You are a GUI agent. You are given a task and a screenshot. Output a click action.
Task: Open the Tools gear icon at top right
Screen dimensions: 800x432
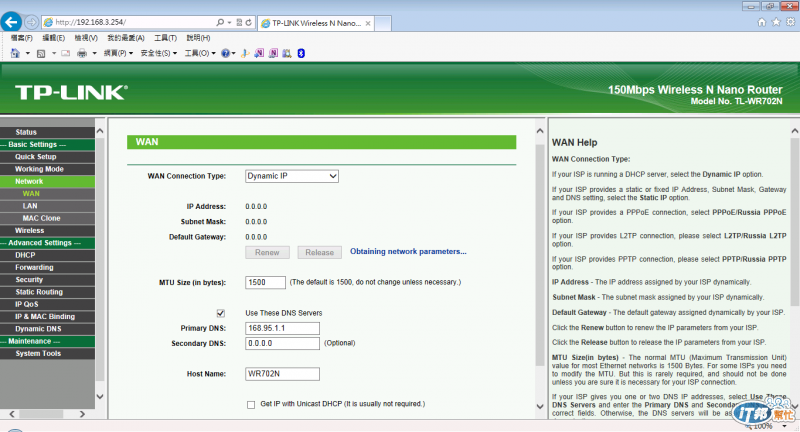(790, 22)
